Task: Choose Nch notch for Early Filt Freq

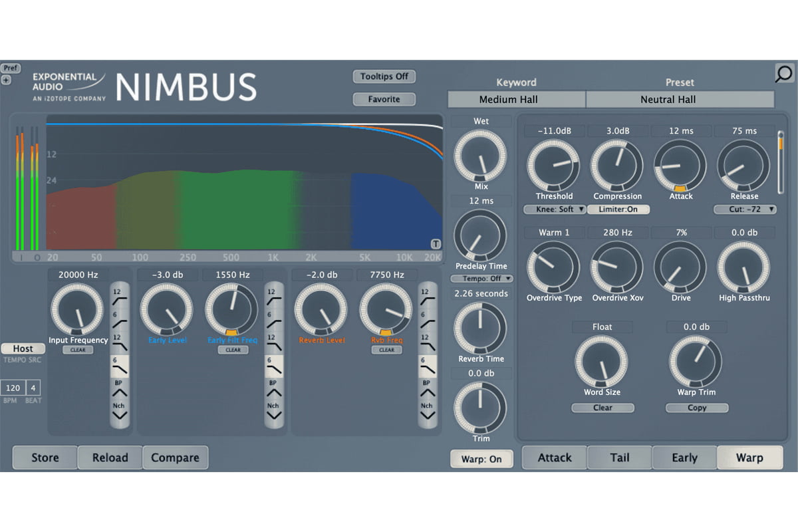Action: pyautogui.click(x=275, y=411)
